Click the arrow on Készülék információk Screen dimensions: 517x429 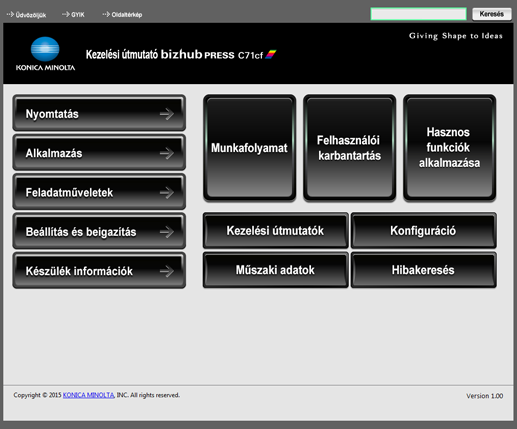pos(167,271)
